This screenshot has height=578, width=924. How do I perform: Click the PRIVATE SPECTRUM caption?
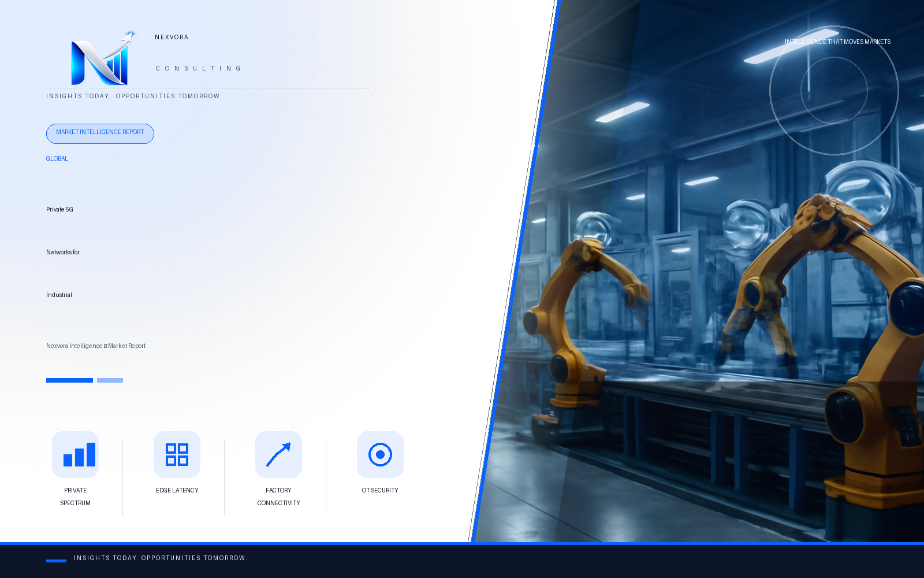click(x=75, y=497)
